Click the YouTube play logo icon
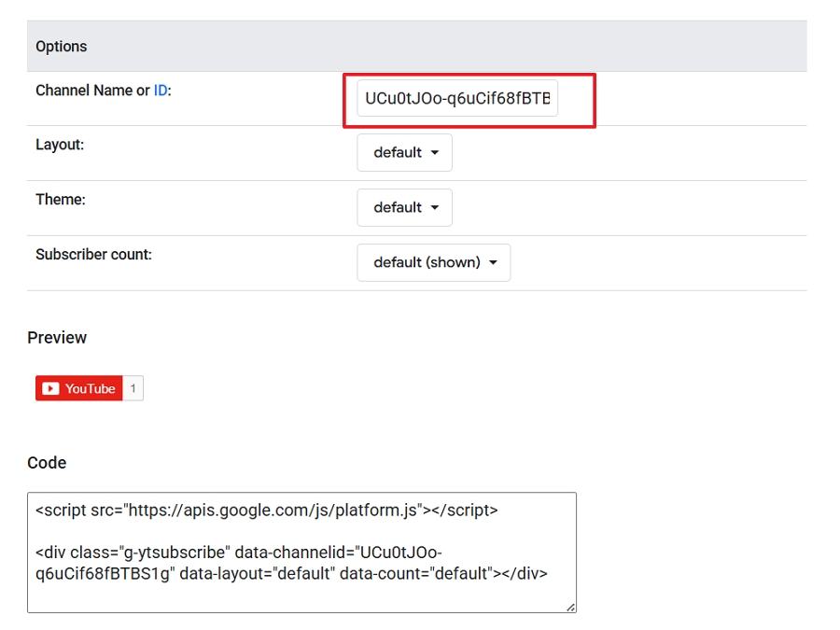The image size is (840, 630). (51, 388)
